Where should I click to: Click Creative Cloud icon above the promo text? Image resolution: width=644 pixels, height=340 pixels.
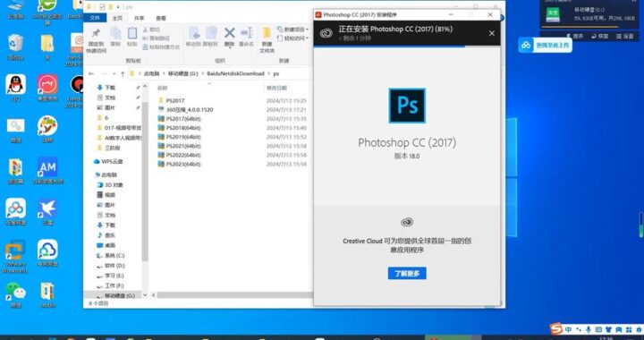click(407, 222)
